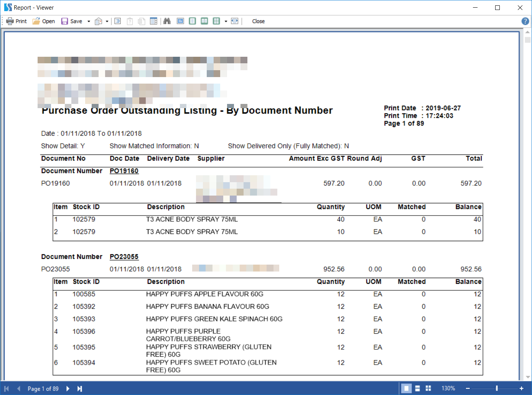Click the 'Page 1 of 89' status indicator

[x=43, y=388]
